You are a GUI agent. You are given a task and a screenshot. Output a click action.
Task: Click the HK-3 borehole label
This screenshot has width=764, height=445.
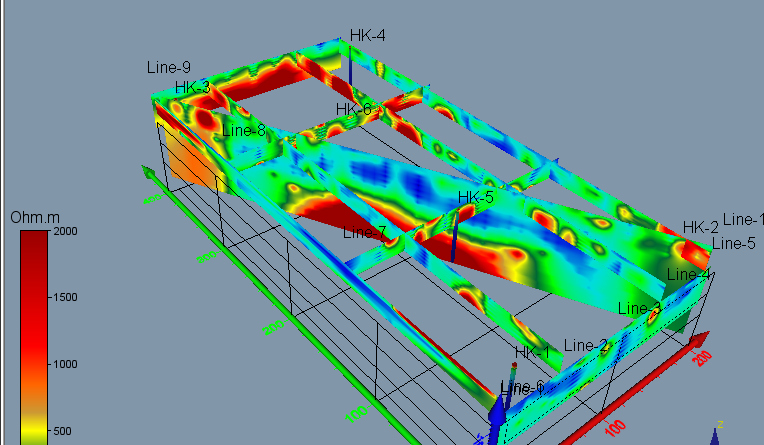[x=192, y=88]
